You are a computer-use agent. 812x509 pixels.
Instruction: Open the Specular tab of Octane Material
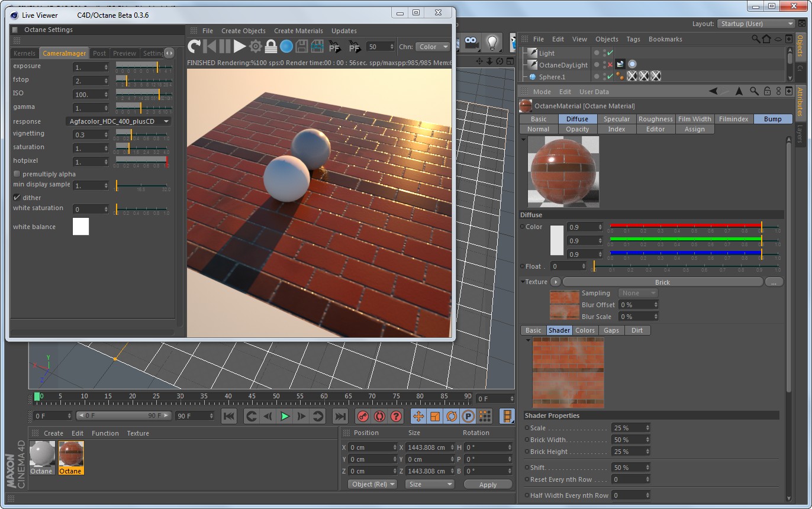click(617, 119)
